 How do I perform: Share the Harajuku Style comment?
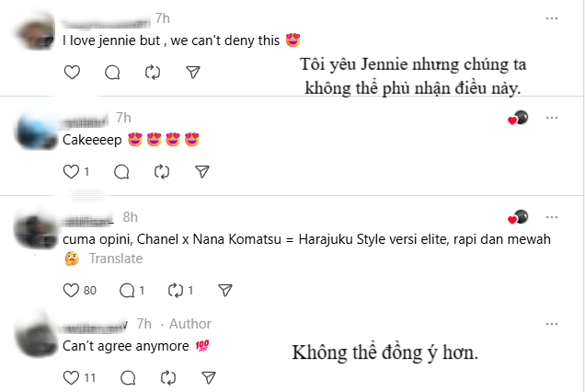[x=224, y=291]
